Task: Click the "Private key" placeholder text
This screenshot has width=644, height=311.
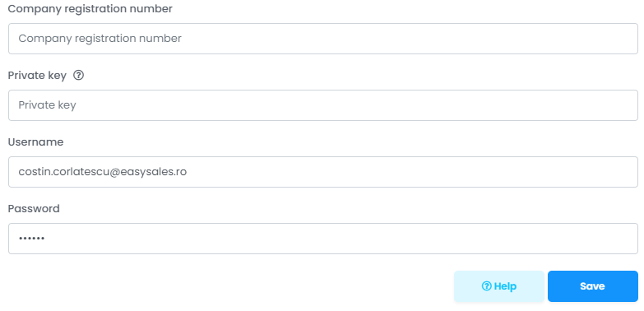Action: 47,105
